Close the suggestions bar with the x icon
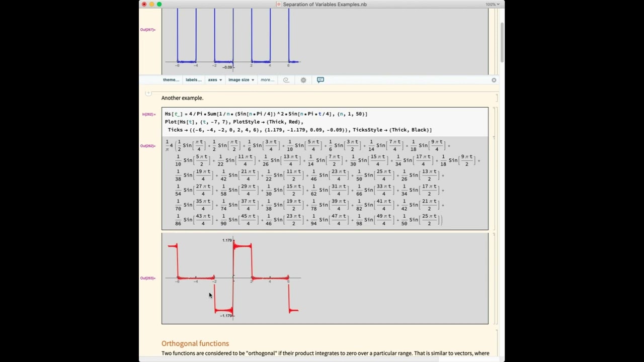Image resolution: width=644 pixels, height=362 pixels. [x=494, y=80]
